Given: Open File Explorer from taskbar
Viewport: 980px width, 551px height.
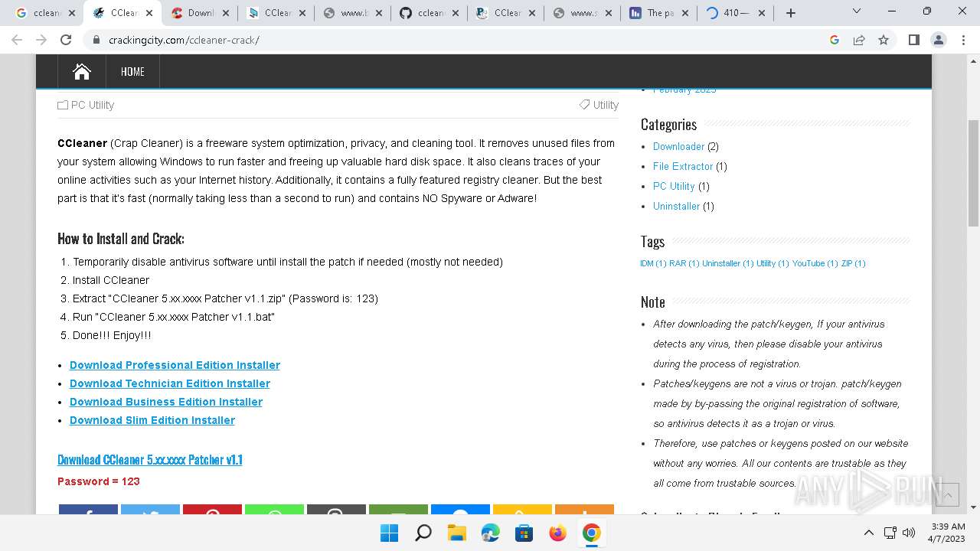Looking at the screenshot, I should pyautogui.click(x=456, y=533).
